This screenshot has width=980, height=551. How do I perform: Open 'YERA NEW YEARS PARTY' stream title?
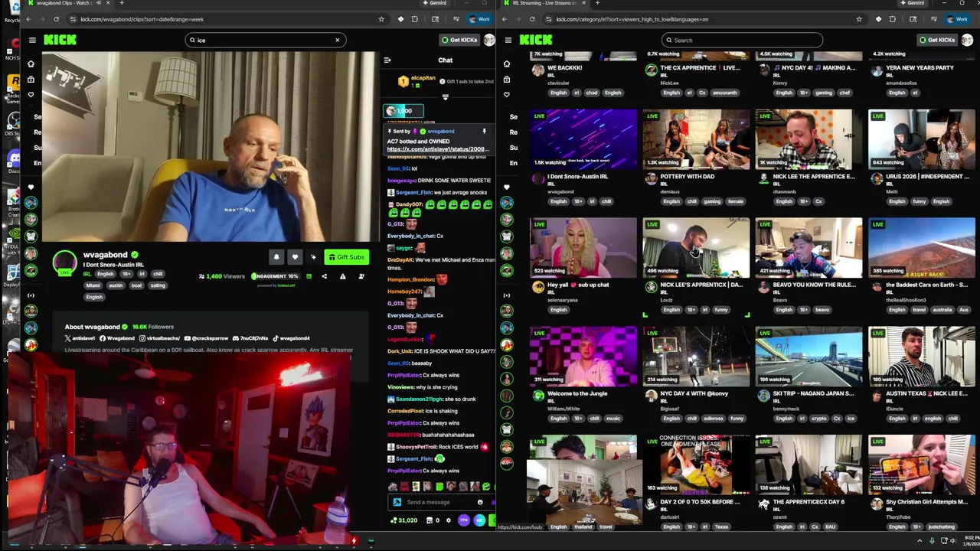tap(920, 67)
